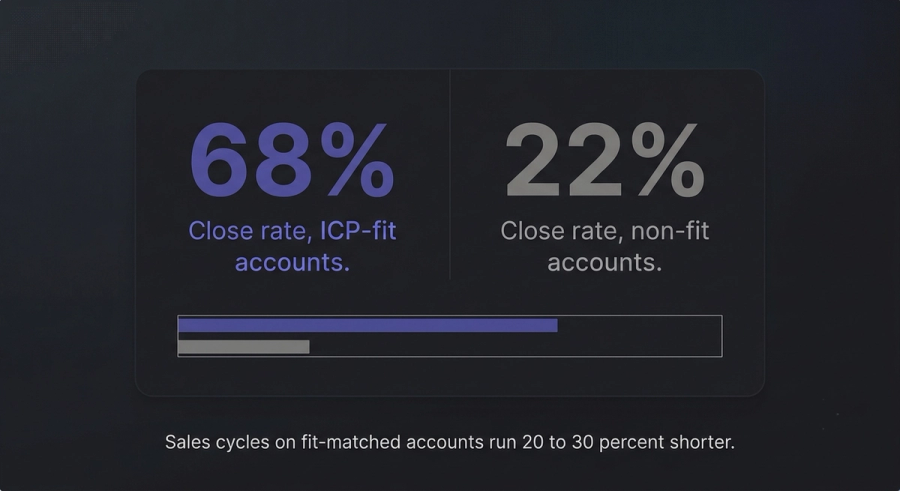The image size is (900, 491).
Task: Click the purple 68% figure
Action: click(x=292, y=160)
